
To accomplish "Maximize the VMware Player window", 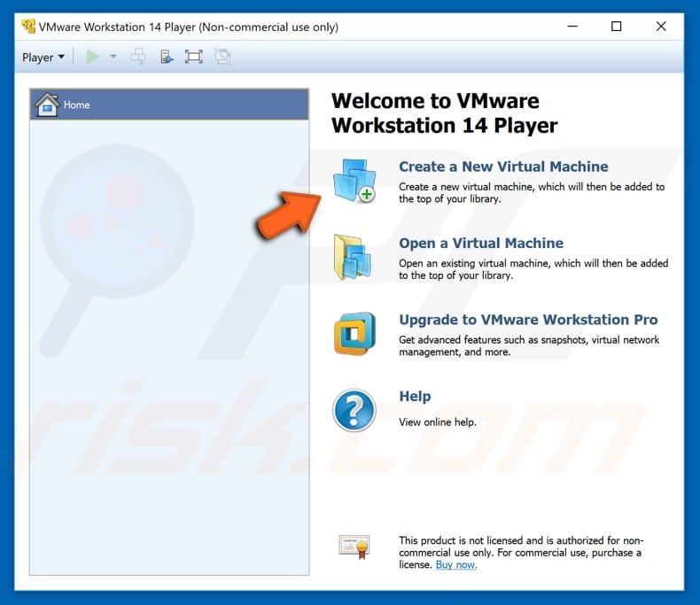I will click(x=616, y=27).
